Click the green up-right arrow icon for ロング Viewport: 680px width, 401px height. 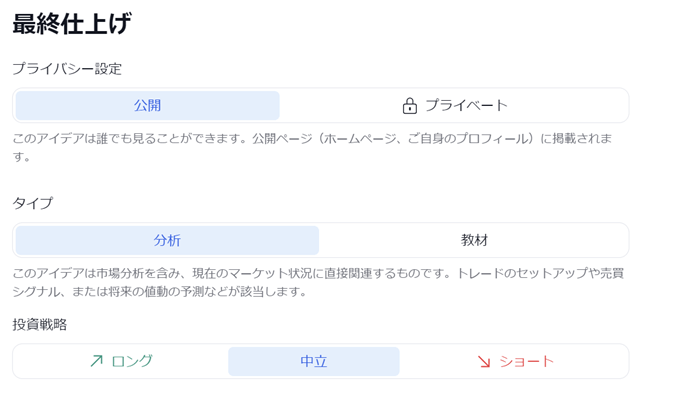(x=96, y=361)
